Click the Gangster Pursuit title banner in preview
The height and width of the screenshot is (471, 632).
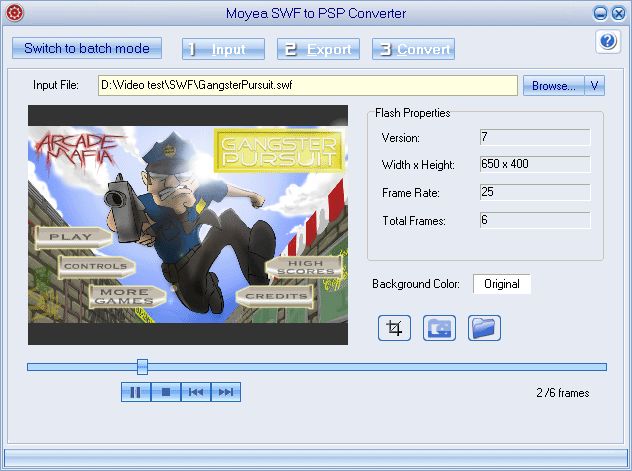[279, 151]
